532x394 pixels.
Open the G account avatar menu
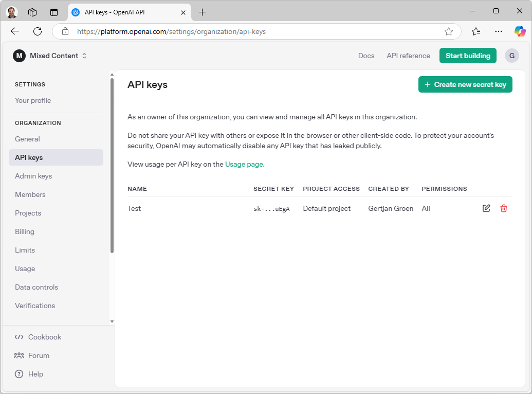(x=512, y=56)
